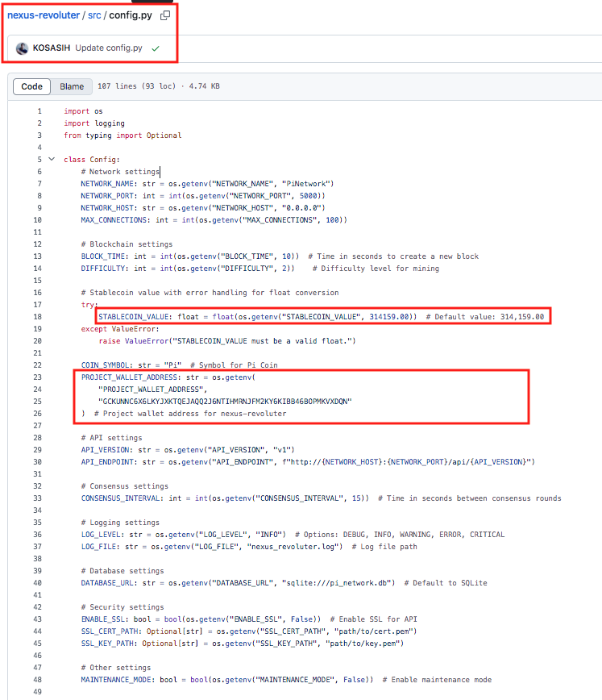602x700 pixels.
Task: Click NETWORK_PORT variable on line 8
Action: point(107,195)
